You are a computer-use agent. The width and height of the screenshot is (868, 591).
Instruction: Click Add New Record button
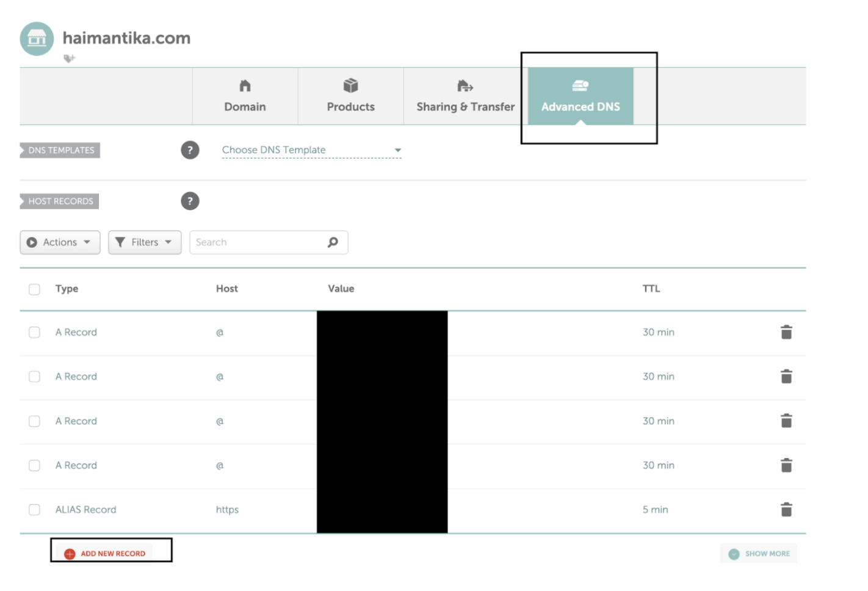coord(105,554)
